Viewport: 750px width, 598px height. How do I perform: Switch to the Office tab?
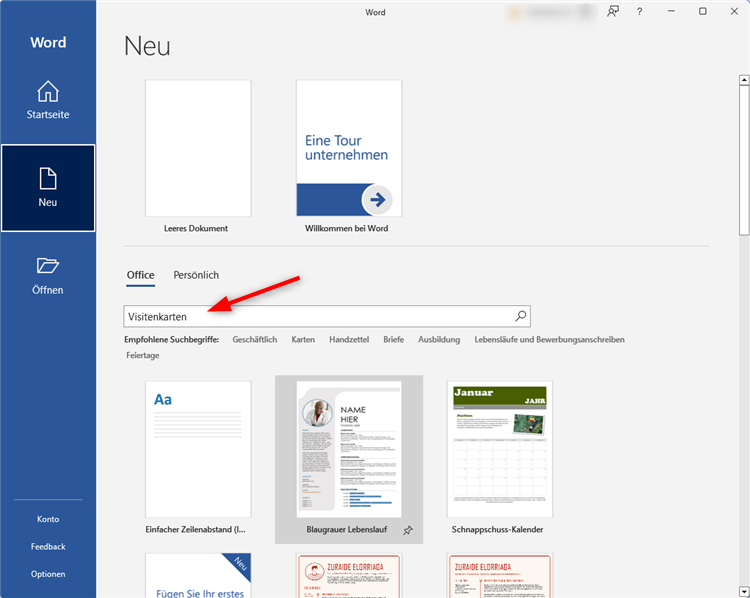click(x=141, y=275)
